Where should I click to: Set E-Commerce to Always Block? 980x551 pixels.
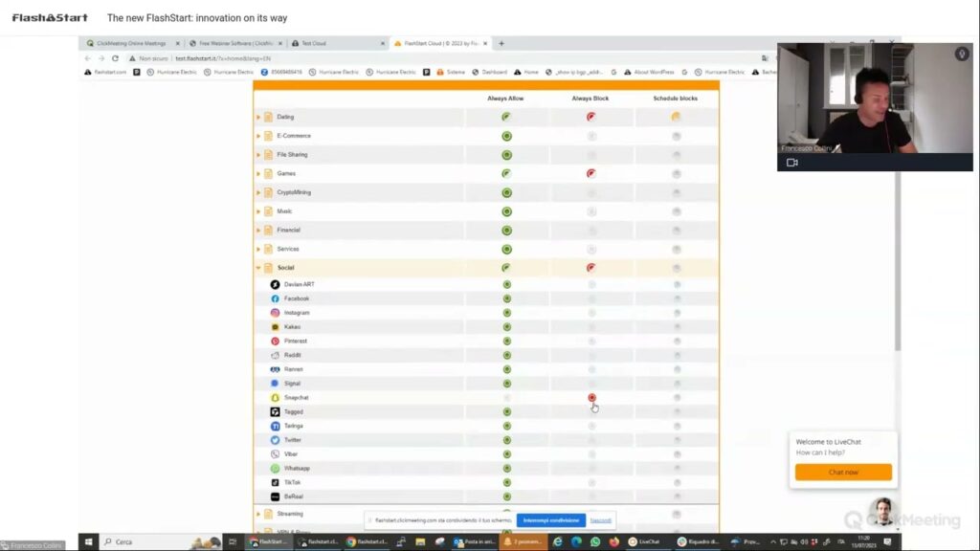click(x=591, y=136)
